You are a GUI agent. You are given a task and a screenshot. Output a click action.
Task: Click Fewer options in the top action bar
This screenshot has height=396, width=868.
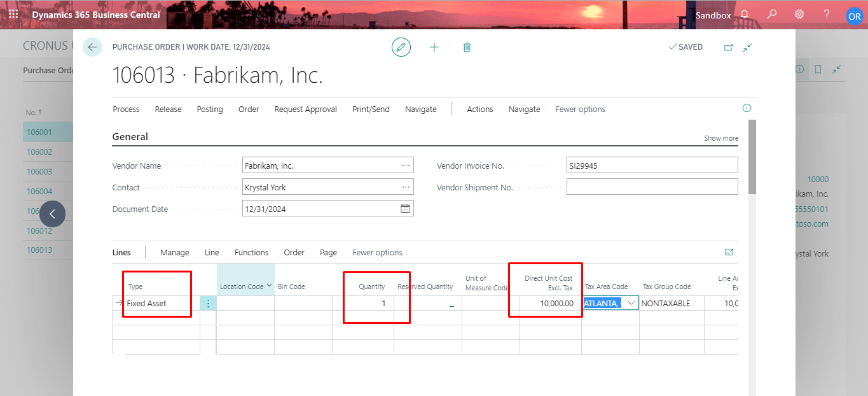click(x=581, y=109)
